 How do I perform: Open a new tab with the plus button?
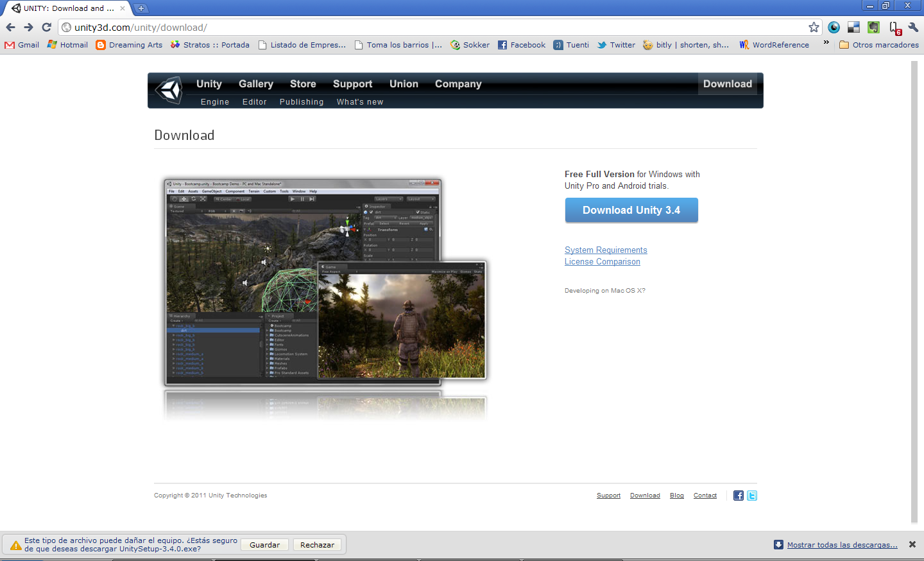pyautogui.click(x=141, y=8)
